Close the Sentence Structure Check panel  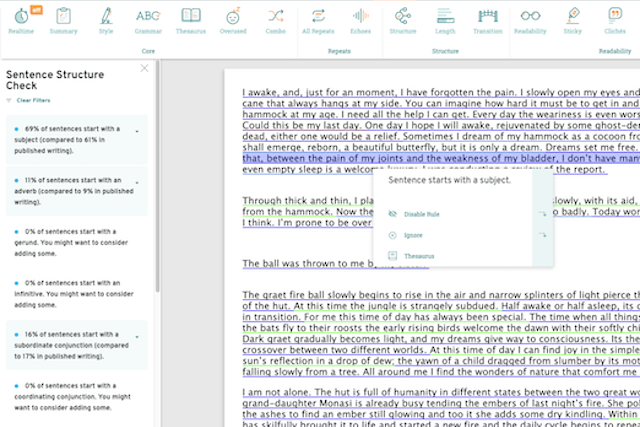(x=144, y=68)
